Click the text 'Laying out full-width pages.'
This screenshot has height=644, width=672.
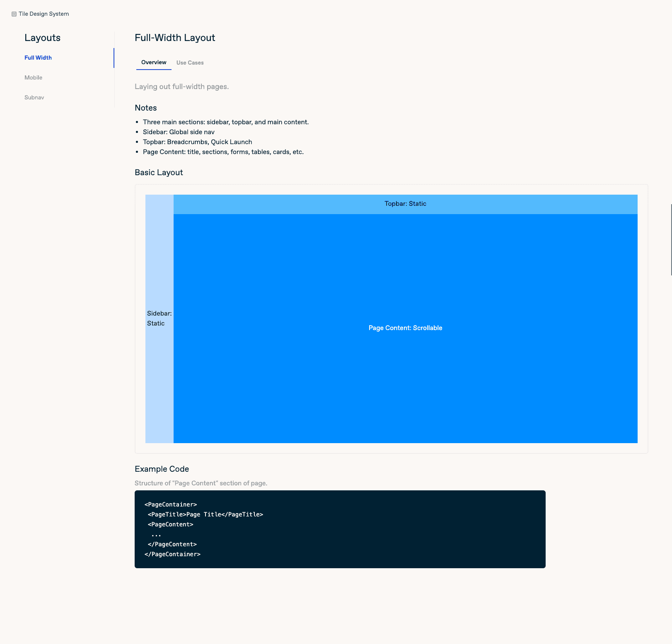click(x=181, y=87)
